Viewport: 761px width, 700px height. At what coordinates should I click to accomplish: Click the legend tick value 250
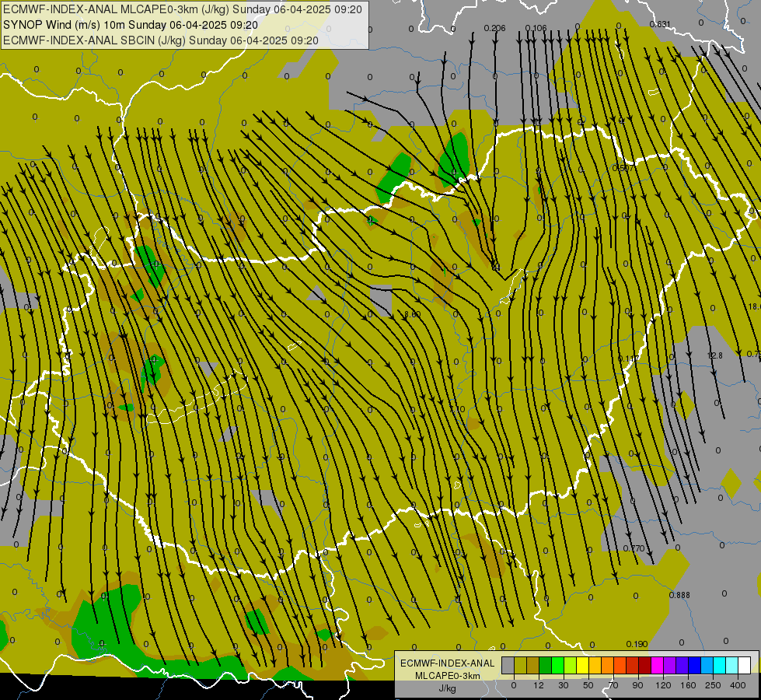713,685
